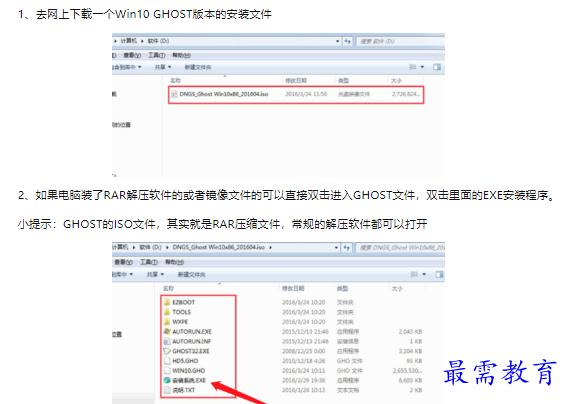Click date 2008/12/25 0:00 in GHOST32.EXE row
This screenshot has height=404, width=565.
303,351
